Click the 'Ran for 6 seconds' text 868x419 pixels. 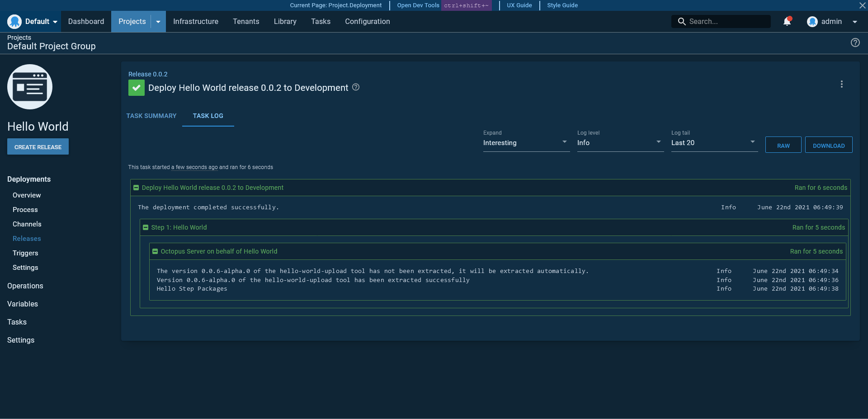[821, 188]
